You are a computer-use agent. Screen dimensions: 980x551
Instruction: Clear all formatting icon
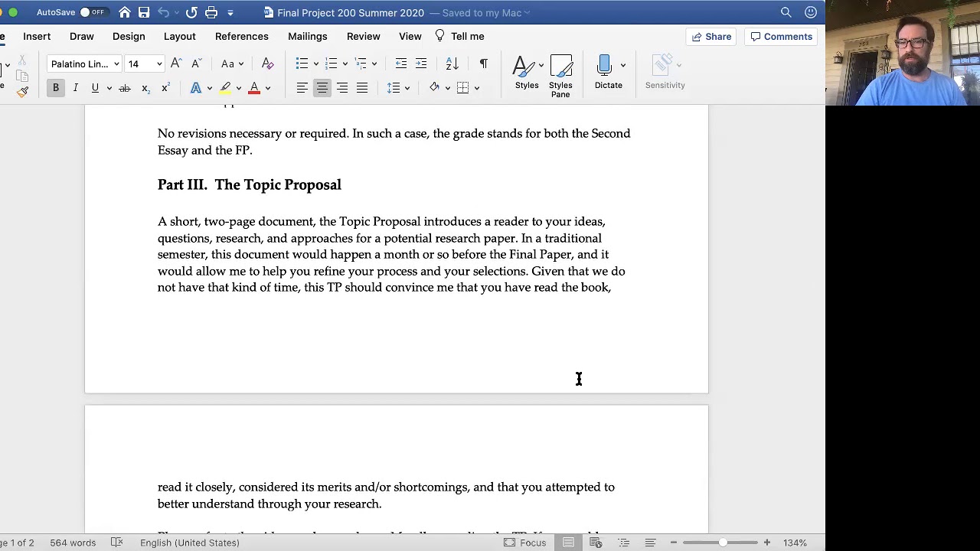267,64
